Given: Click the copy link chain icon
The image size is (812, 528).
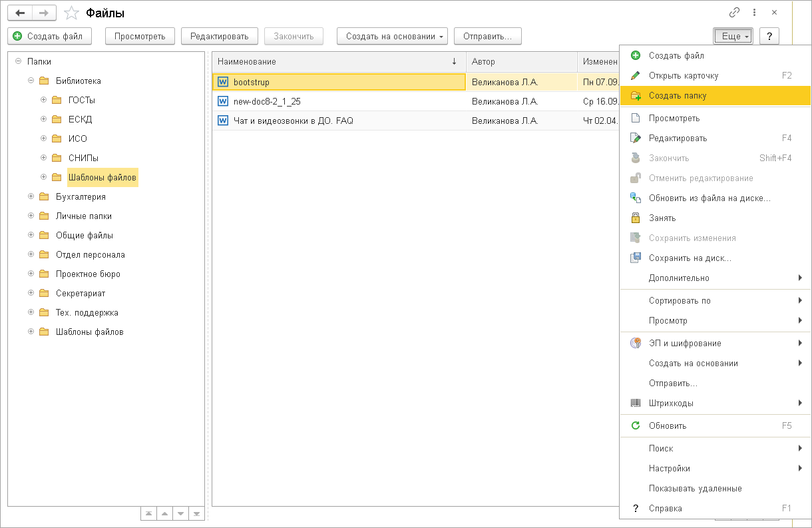Looking at the screenshot, I should point(735,13).
